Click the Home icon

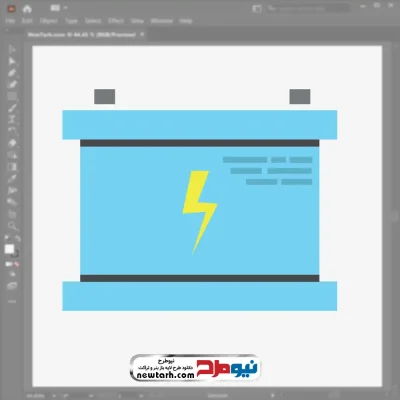coord(27,9)
